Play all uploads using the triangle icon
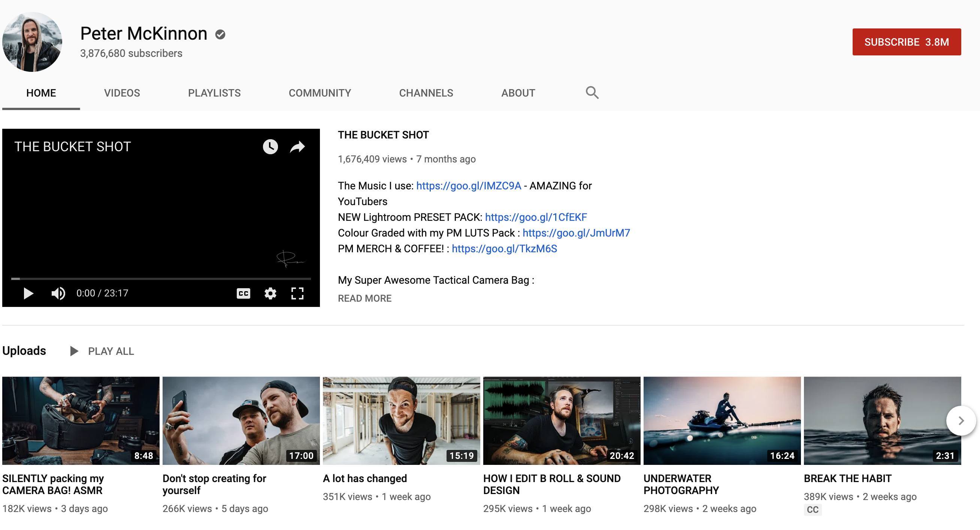Screen dimensions: 980x530 pos(74,351)
